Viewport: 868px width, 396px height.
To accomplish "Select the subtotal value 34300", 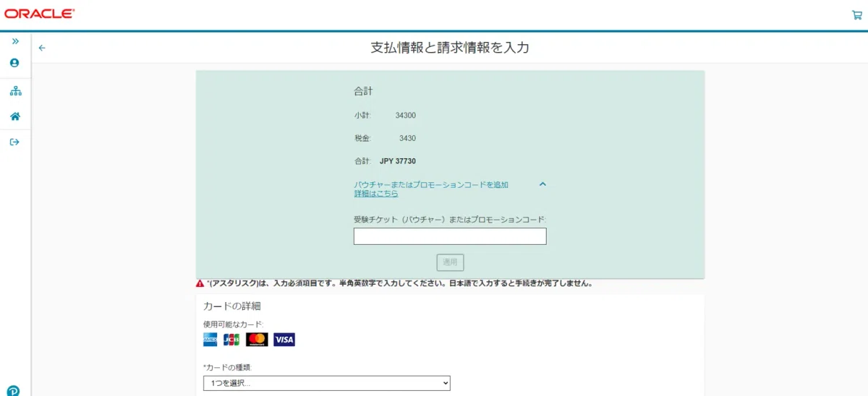I will 406,116.
